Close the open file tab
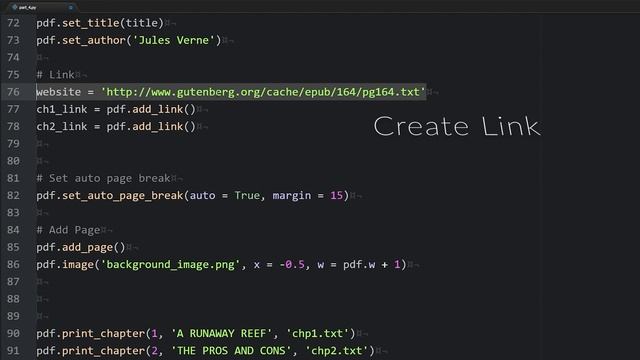 pos(71,7)
